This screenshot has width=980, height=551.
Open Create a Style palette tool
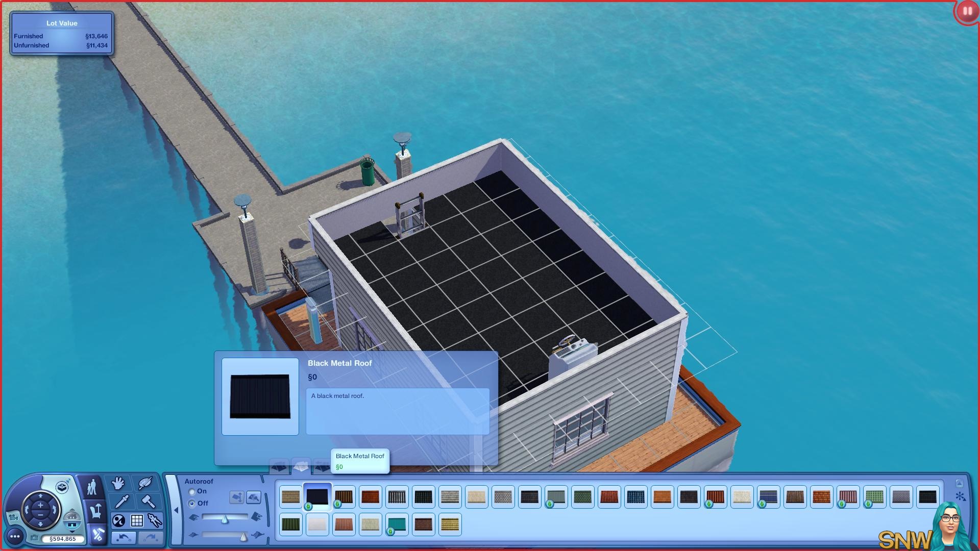[145, 483]
